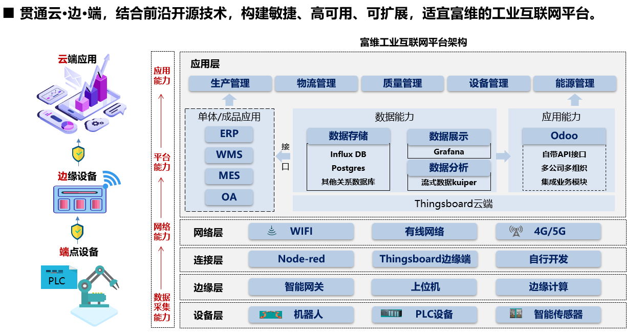Click the PLC设备 hardware icon

coord(395,314)
